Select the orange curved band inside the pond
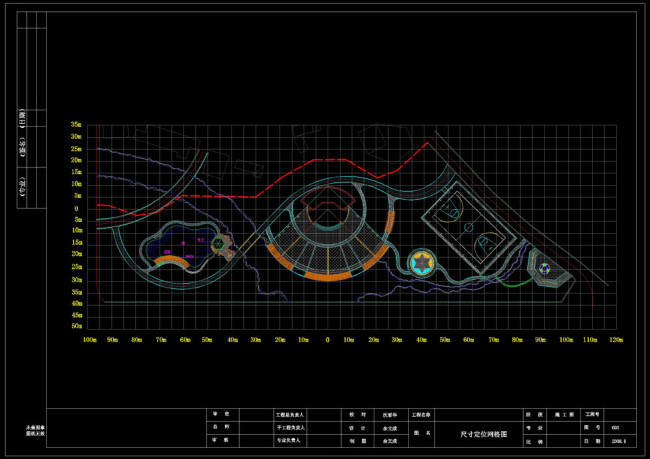Image resolution: width=650 pixels, height=459 pixels. (x=171, y=261)
